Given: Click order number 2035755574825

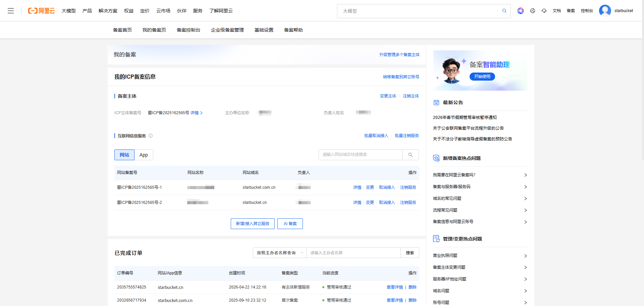Looking at the screenshot, I should click(x=131, y=287).
